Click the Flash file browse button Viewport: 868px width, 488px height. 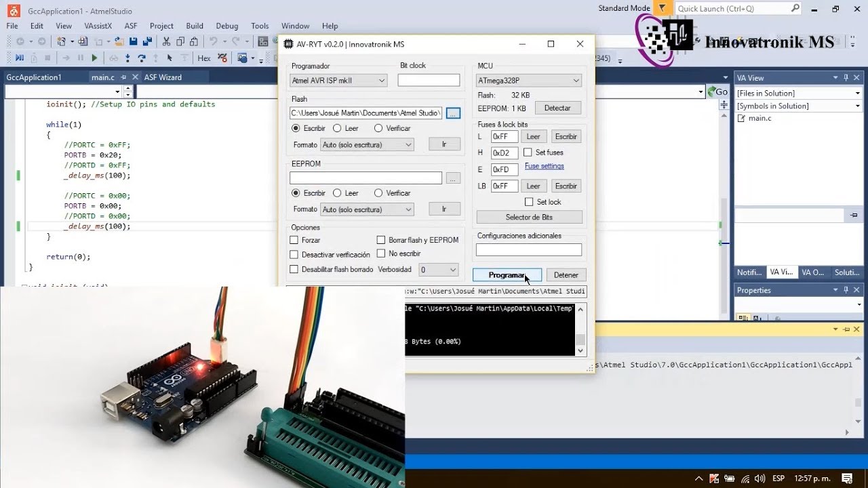point(453,113)
